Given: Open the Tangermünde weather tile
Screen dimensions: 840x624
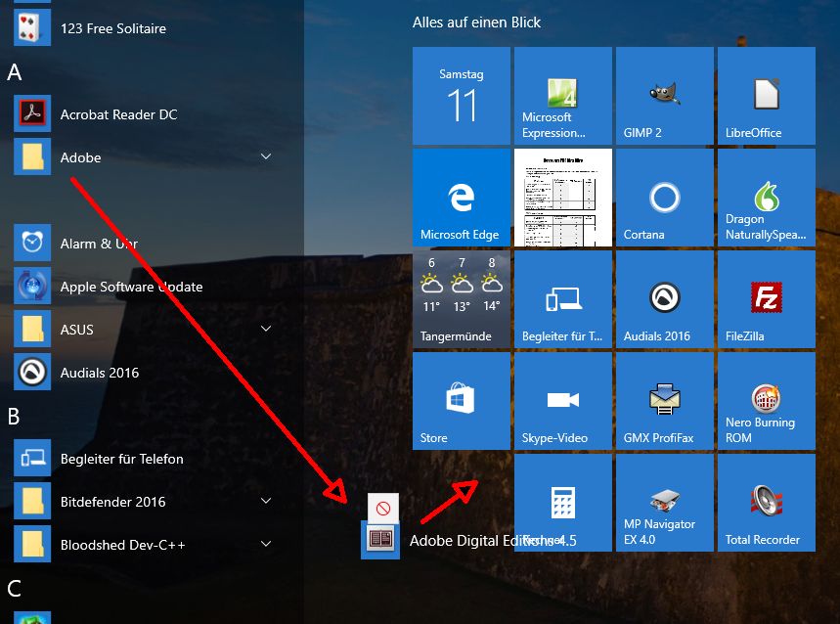Looking at the screenshot, I should [462, 299].
